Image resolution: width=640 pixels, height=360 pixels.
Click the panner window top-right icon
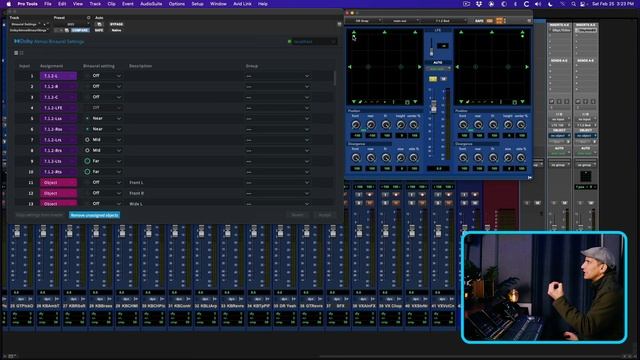tap(529, 21)
